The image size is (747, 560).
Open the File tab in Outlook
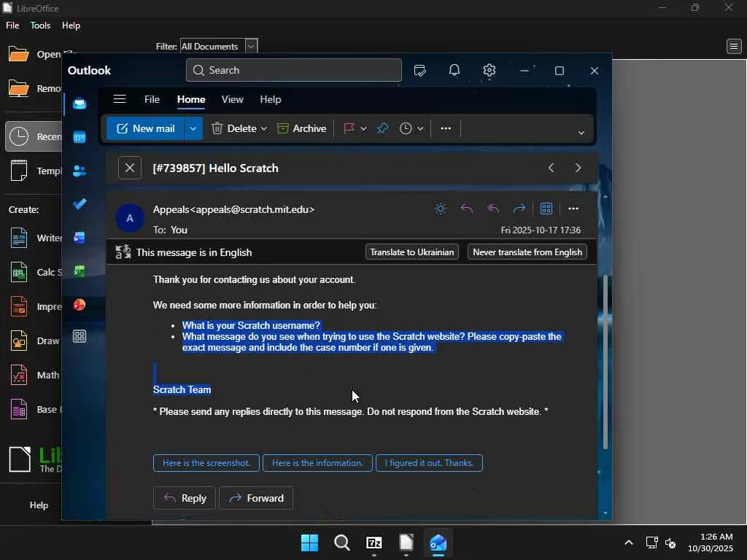coord(152,99)
